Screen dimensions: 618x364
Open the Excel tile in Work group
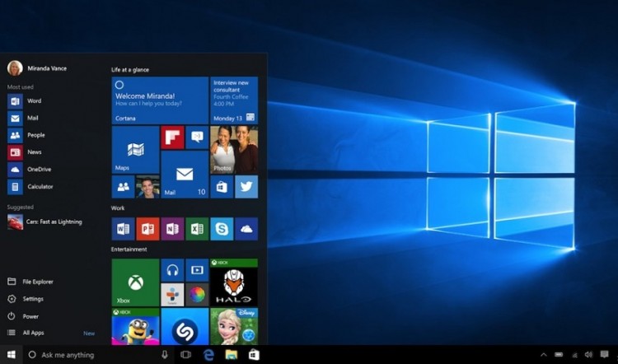click(197, 229)
